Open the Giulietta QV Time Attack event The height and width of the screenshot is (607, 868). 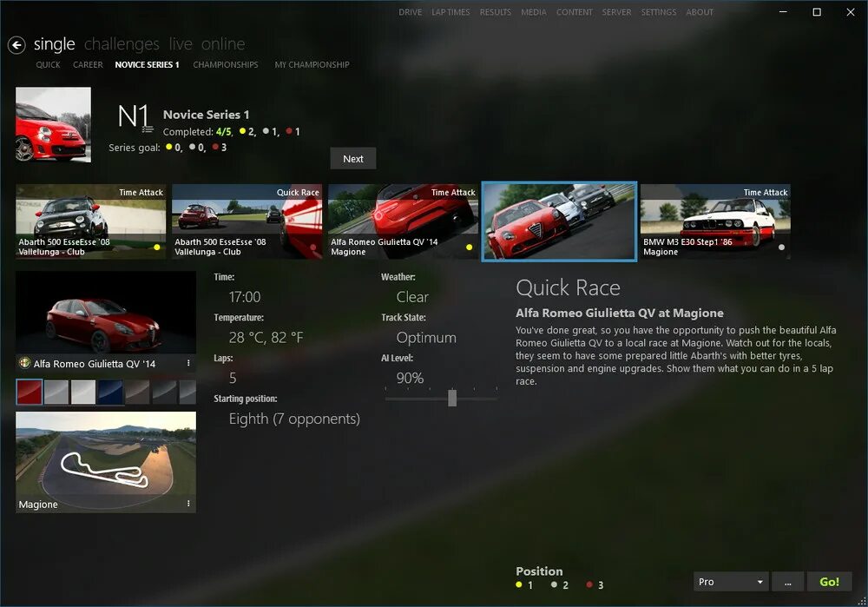pos(403,221)
